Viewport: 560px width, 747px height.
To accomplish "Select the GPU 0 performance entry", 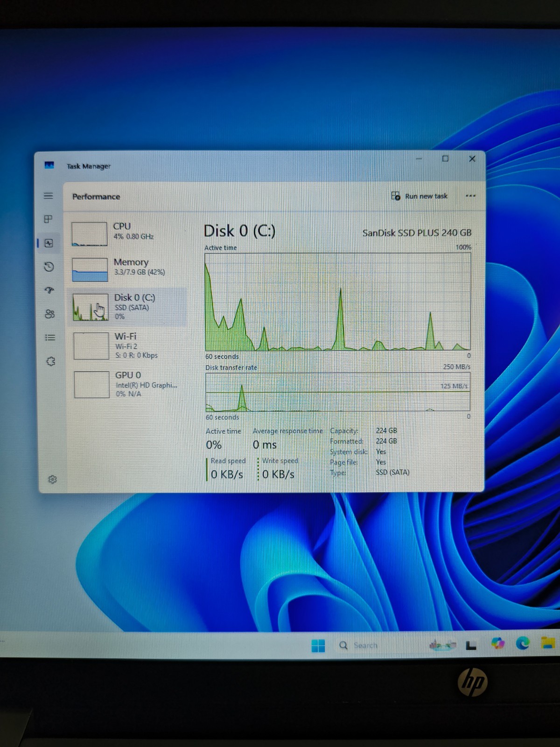I will tap(129, 384).
